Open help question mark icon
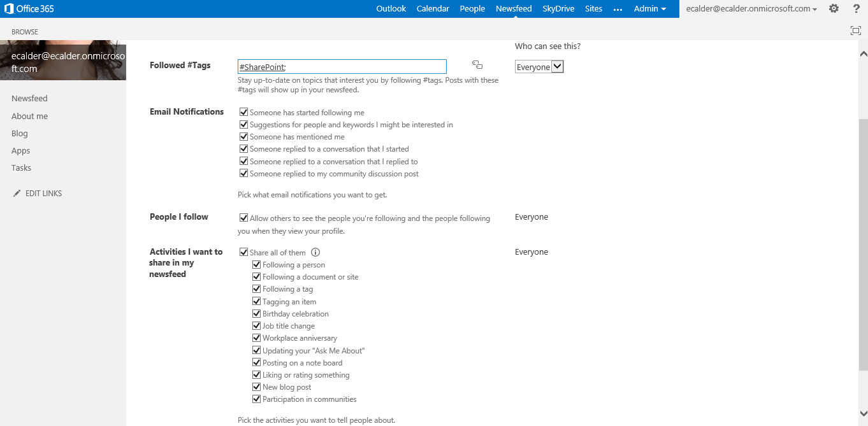The height and width of the screenshot is (426, 868). 857,9
